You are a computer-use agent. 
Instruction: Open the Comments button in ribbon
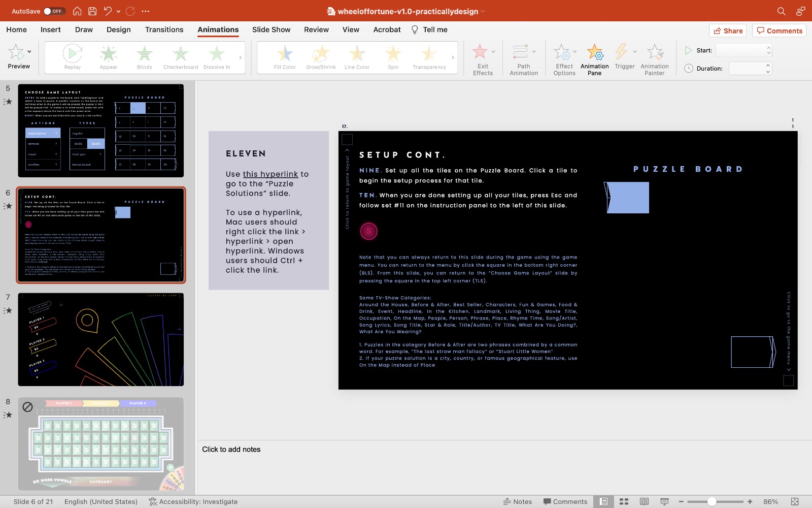pos(780,30)
